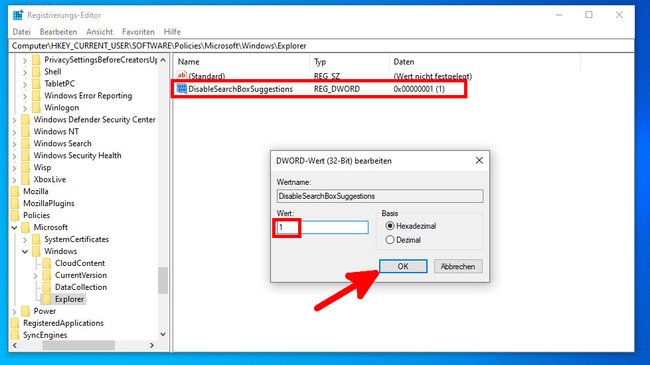Click the Winlogon folder icon
The width and height of the screenshot is (650, 365).
click(x=36, y=108)
